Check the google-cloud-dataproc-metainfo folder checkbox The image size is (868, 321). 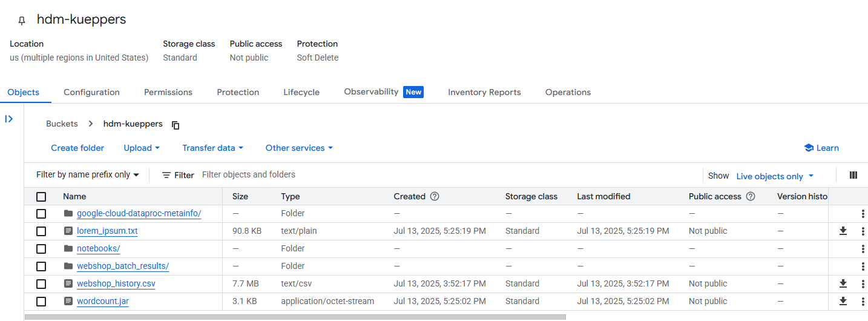(41, 213)
